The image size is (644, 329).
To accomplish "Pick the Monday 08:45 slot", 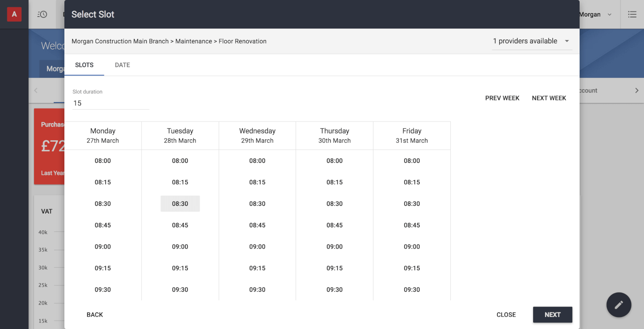I will 103,225.
